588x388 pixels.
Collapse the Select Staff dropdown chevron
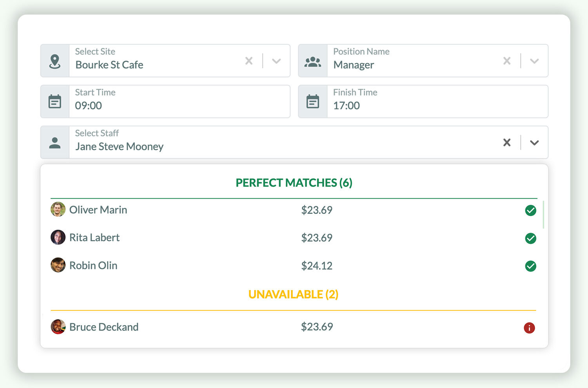(534, 143)
